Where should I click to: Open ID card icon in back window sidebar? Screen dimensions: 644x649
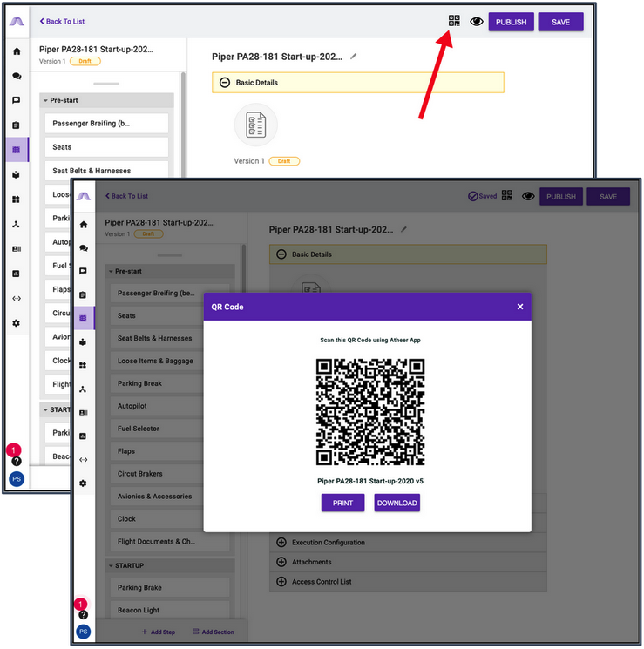click(x=17, y=249)
